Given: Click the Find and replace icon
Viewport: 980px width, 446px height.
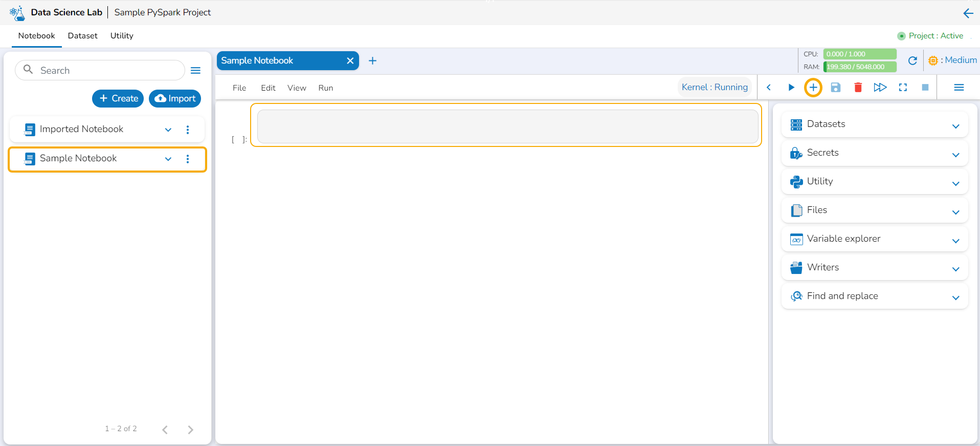Looking at the screenshot, I should (x=796, y=296).
